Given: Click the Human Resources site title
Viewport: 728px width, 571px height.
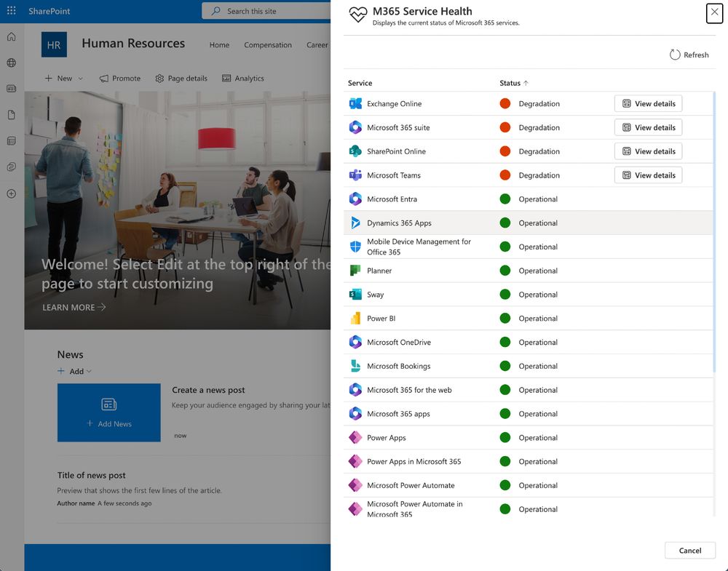Looking at the screenshot, I should click(x=133, y=43).
